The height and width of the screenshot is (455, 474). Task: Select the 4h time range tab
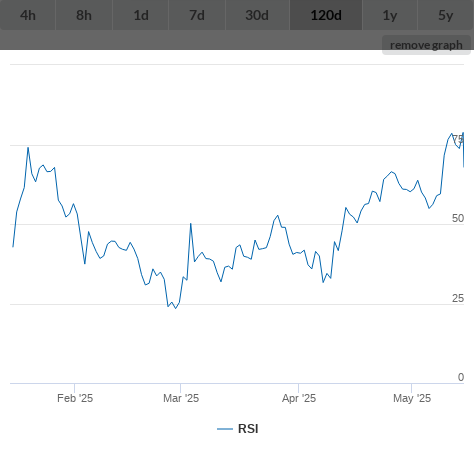[x=28, y=15]
